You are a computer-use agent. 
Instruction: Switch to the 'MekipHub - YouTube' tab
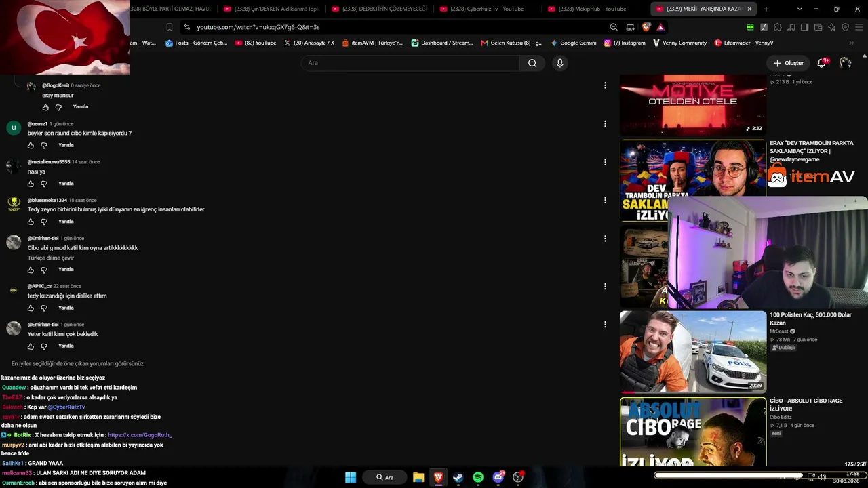(590, 9)
